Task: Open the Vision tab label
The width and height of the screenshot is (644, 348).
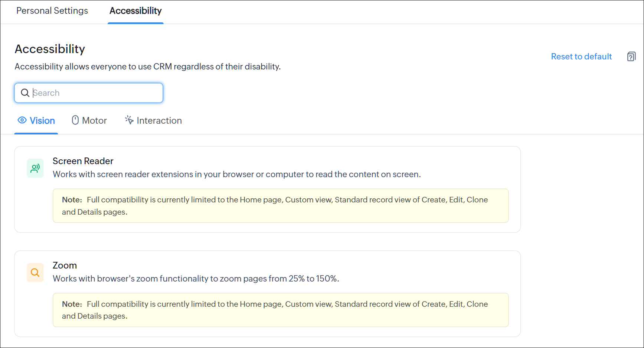Action: point(42,121)
